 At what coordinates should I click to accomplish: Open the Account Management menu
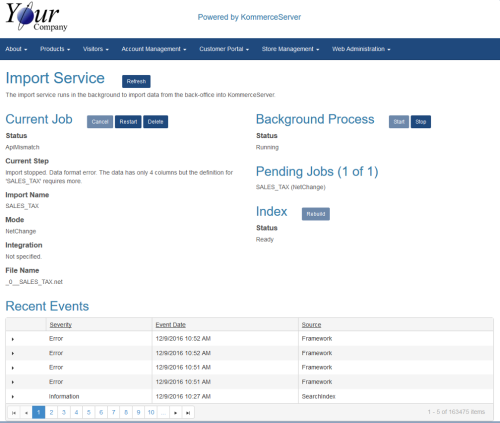154,49
